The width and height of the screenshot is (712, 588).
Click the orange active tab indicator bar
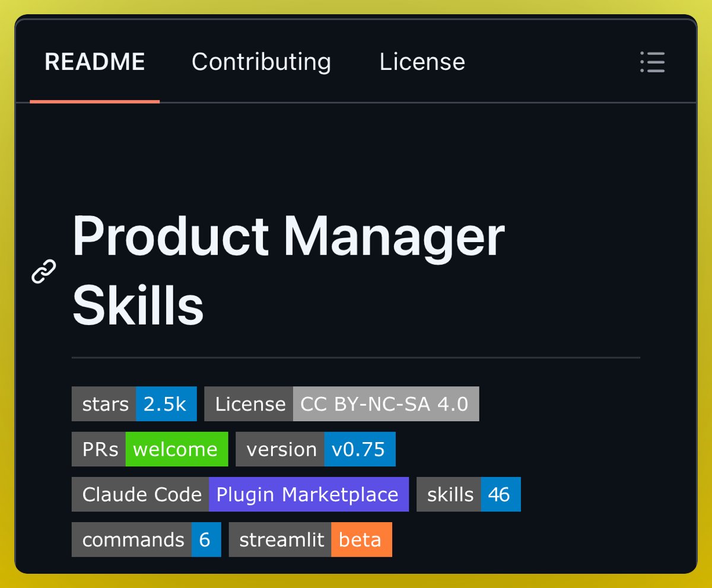pos(95,102)
